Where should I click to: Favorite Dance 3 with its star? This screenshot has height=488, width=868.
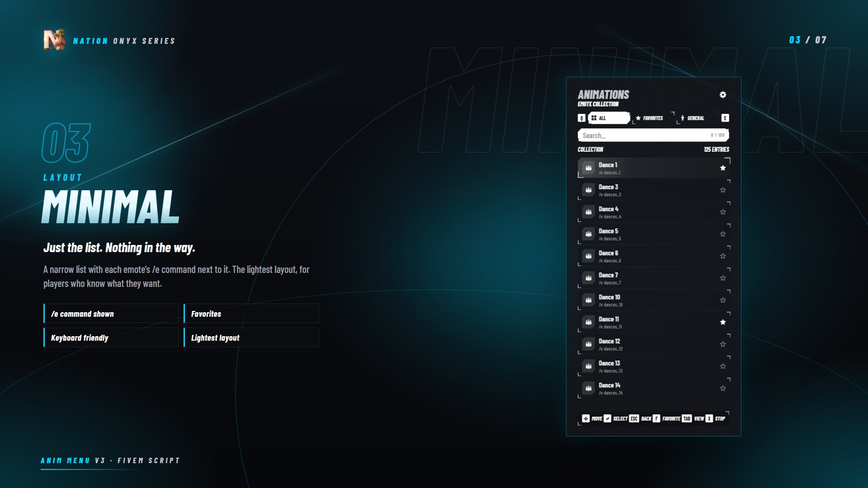(723, 190)
